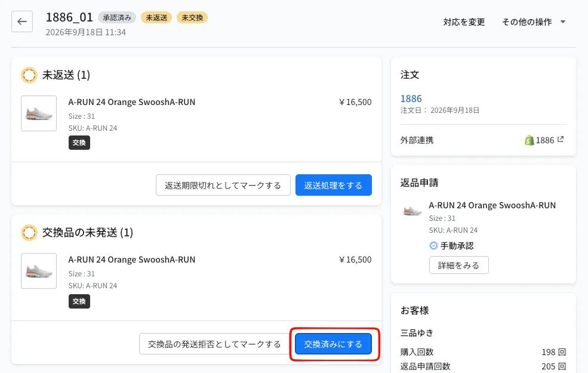Image resolution: width=588 pixels, height=373 pixels.
Task: Click the back arrow button
Action: [22, 21]
